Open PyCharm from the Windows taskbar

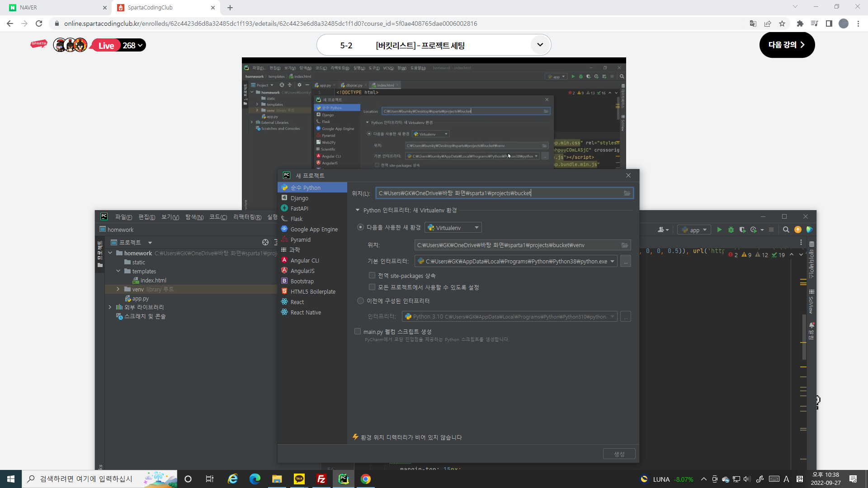click(x=344, y=479)
